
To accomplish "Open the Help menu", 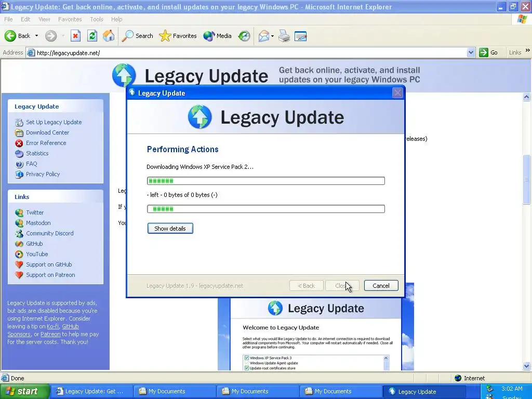I will [116, 19].
